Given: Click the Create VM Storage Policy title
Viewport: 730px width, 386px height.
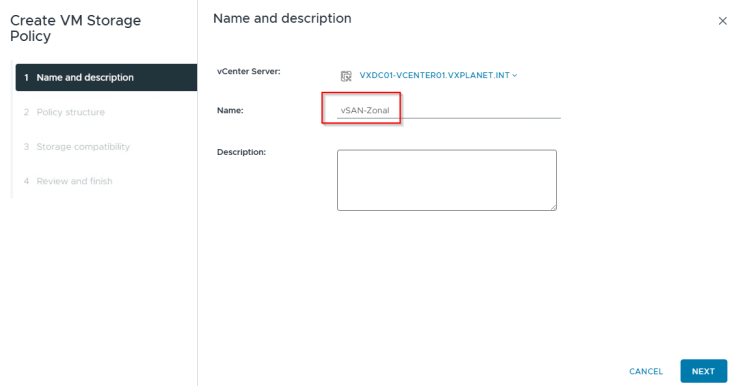Looking at the screenshot, I should [75, 28].
